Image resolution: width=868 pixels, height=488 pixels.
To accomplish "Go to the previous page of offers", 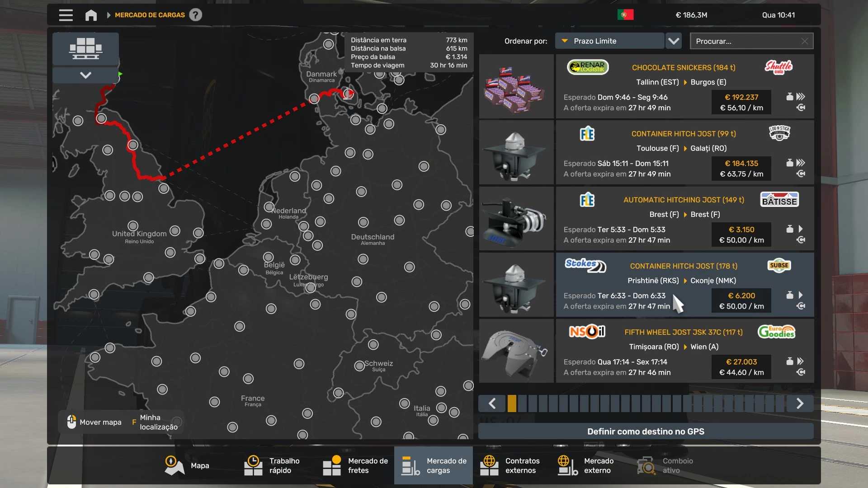I will pos(492,403).
